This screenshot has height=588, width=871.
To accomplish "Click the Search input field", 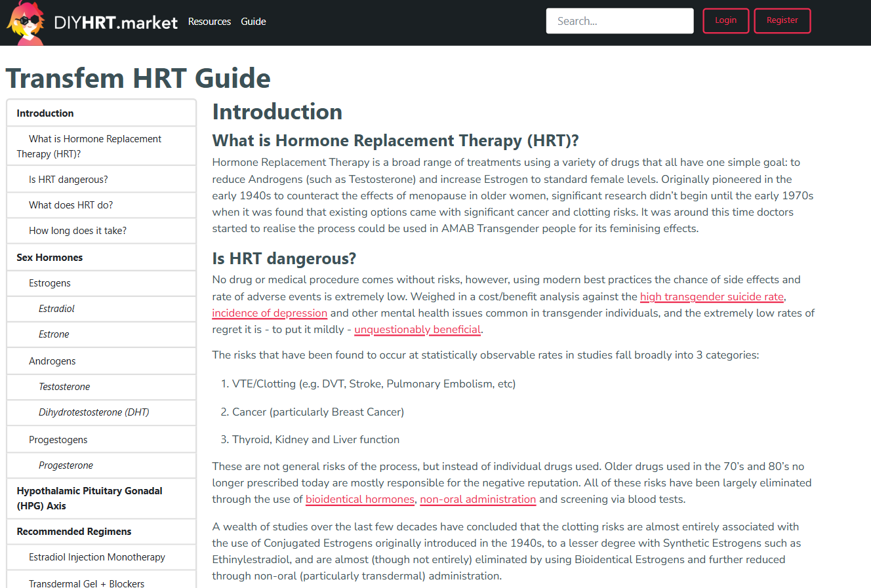I will coord(619,21).
